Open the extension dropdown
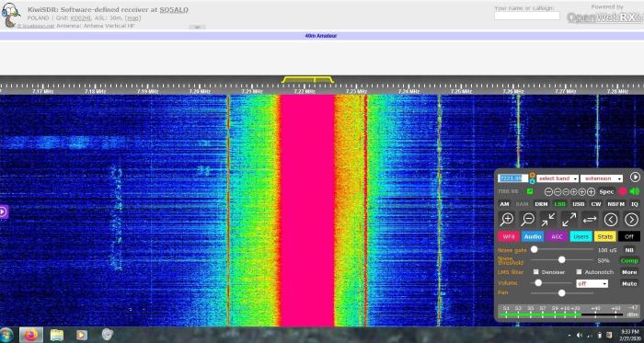 602,178
